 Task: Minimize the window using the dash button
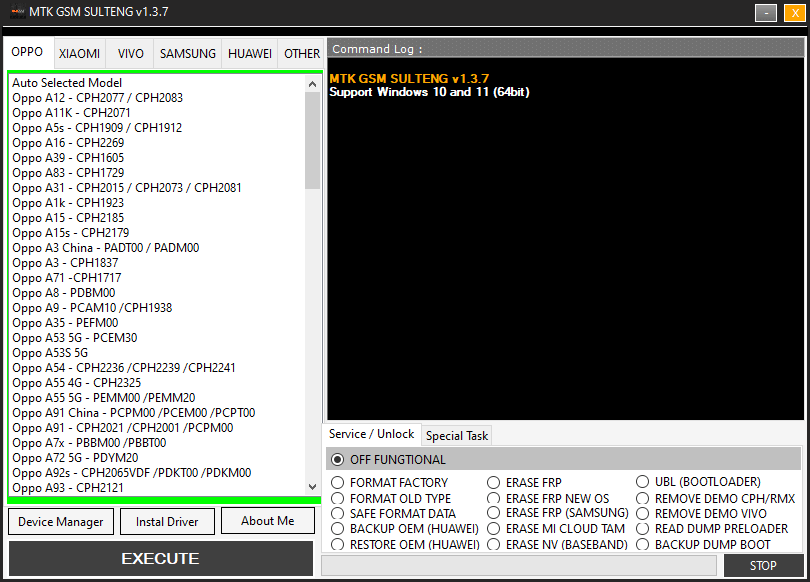point(766,13)
